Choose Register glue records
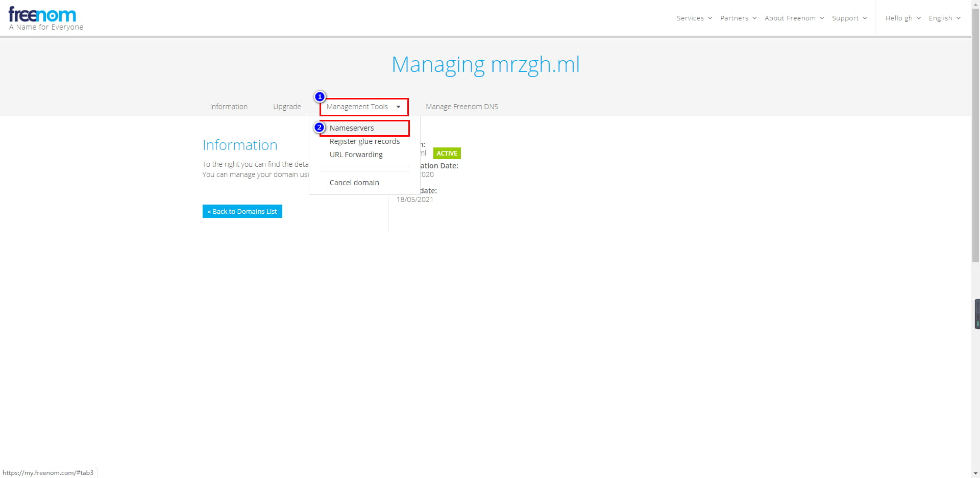The height and width of the screenshot is (478, 980). (364, 141)
